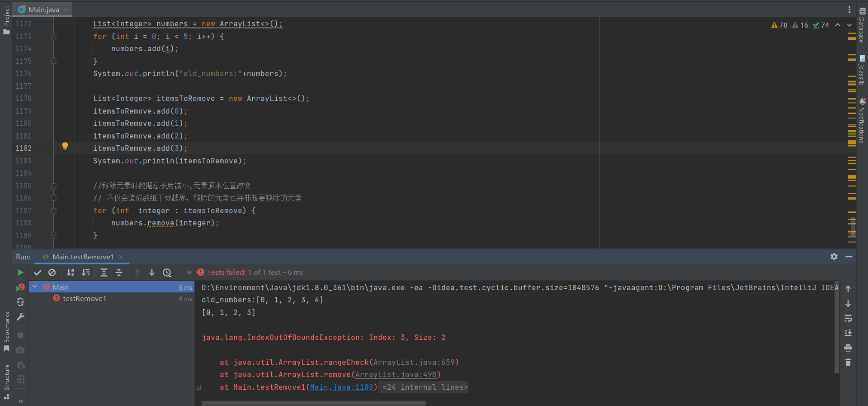Open the Database tool window
Image resolution: width=868 pixels, height=406 pixels.
(x=862, y=25)
